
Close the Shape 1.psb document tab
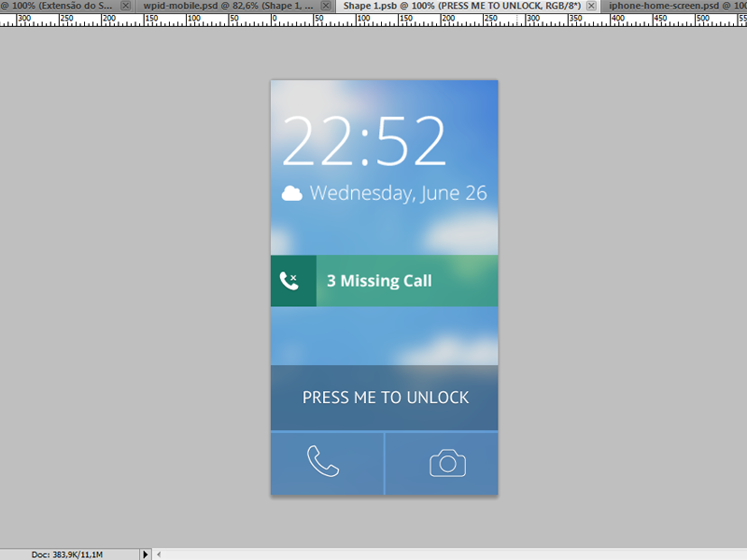click(591, 6)
